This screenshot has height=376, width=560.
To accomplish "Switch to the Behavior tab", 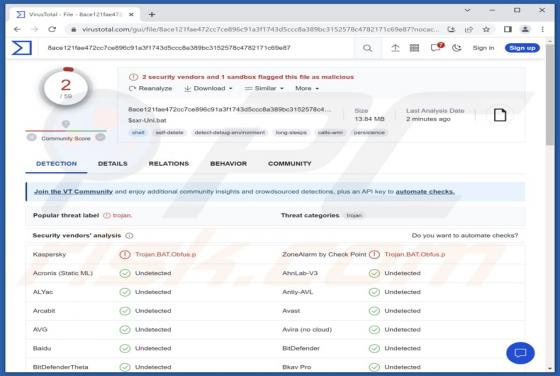I will [x=228, y=164].
